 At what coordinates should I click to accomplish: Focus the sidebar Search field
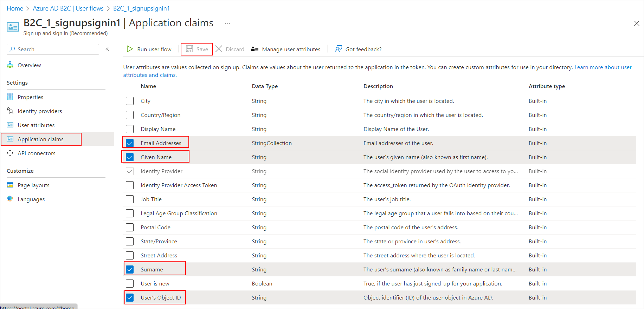[53, 49]
